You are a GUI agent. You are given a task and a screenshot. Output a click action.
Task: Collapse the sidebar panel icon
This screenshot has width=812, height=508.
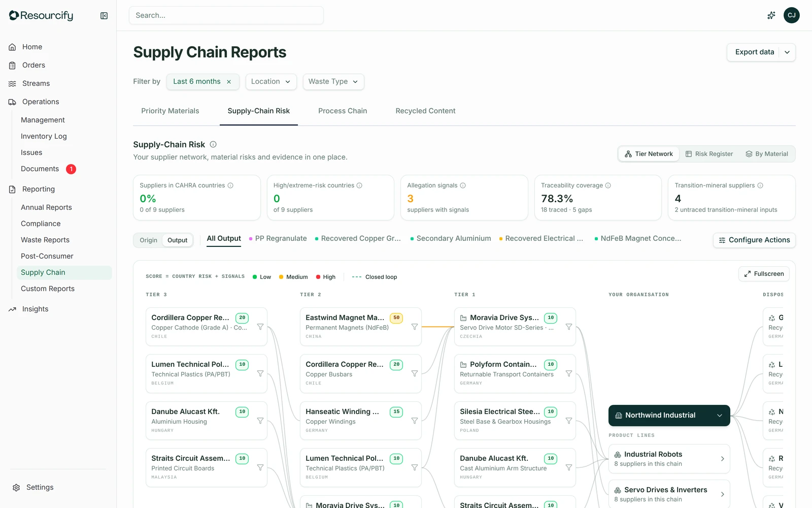104,16
